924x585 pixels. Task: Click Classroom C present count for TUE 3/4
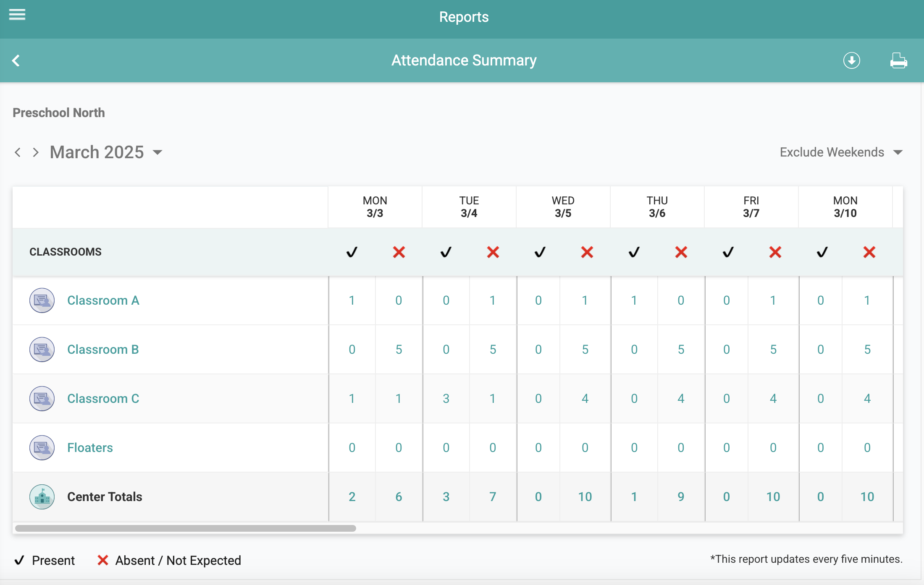(x=446, y=399)
